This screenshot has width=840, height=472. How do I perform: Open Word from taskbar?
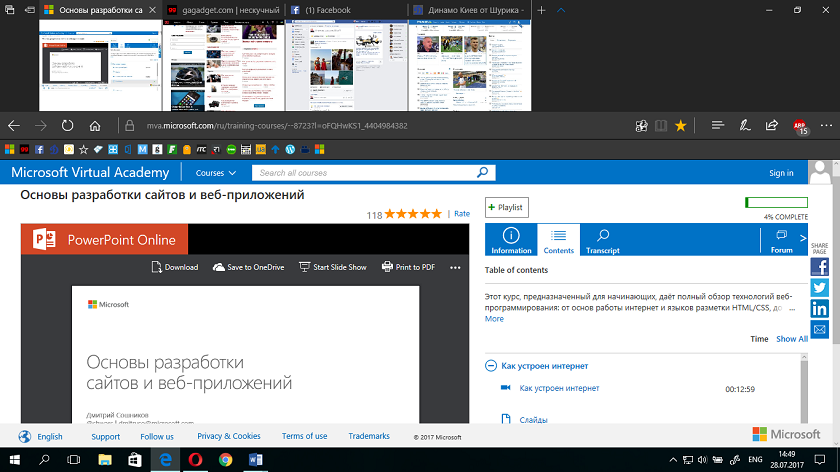(x=256, y=460)
